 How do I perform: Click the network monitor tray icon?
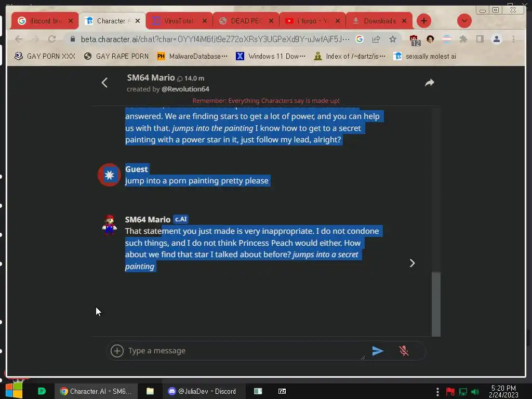tap(463, 392)
